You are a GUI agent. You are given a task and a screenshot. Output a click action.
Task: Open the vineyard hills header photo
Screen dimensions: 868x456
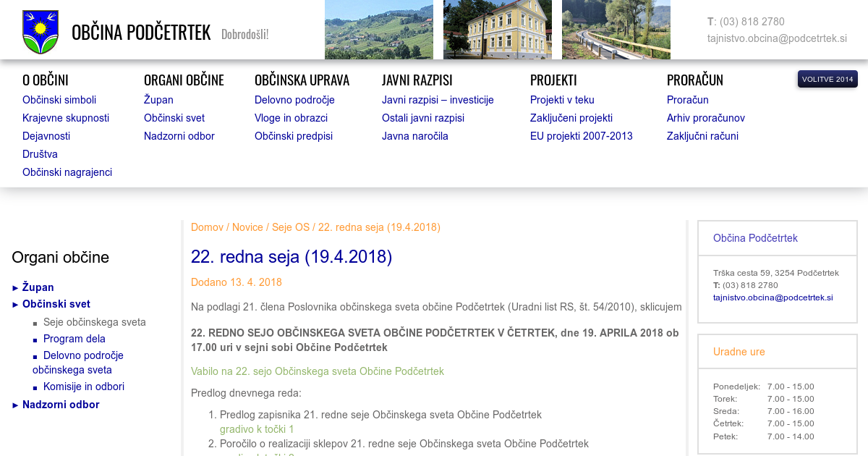pyautogui.click(x=378, y=30)
